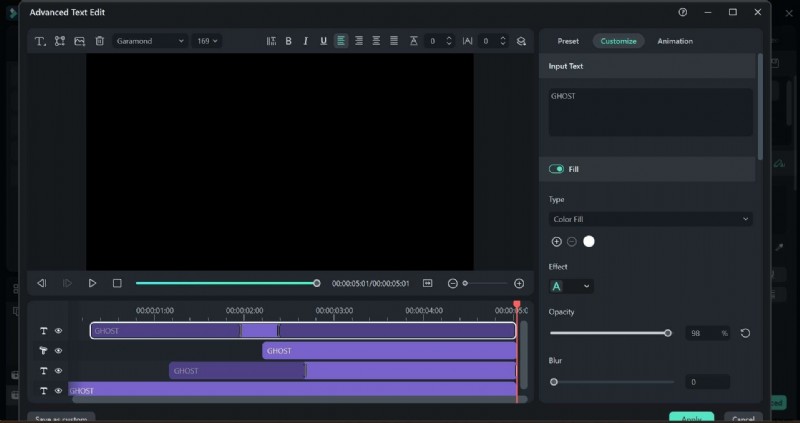Apply bold formatting to text
Screen dimensions: 800x423
(289, 41)
